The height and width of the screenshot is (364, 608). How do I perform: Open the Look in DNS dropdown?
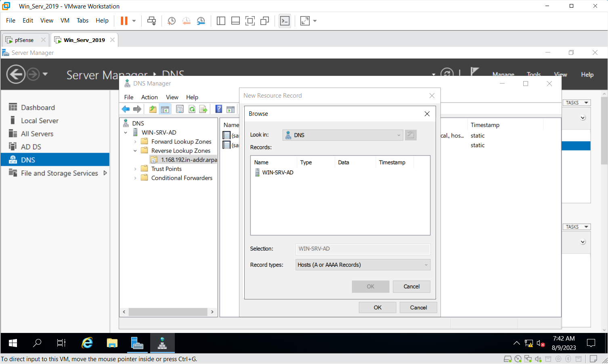coord(343,135)
